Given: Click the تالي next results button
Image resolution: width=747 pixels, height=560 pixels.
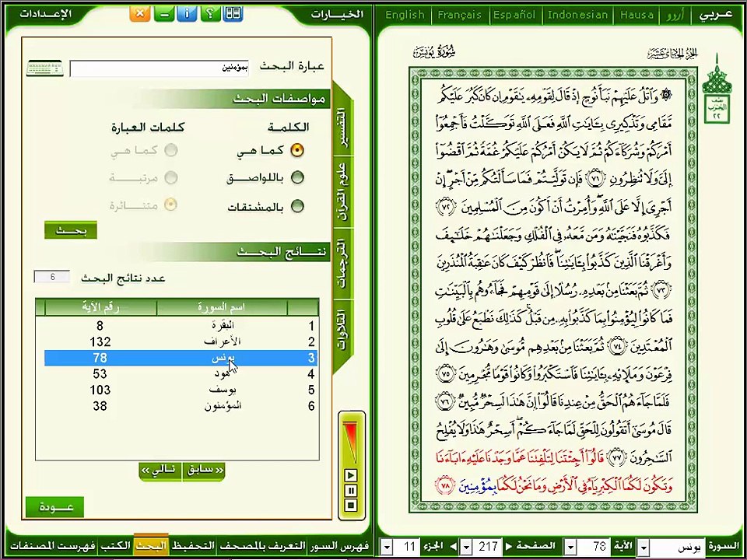Looking at the screenshot, I should (160, 471).
